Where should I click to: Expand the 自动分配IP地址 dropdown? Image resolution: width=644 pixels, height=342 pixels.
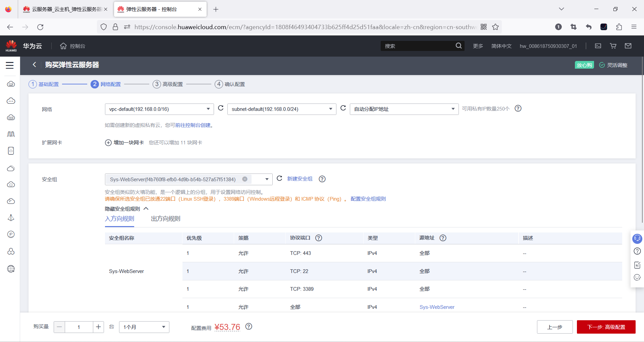point(404,109)
